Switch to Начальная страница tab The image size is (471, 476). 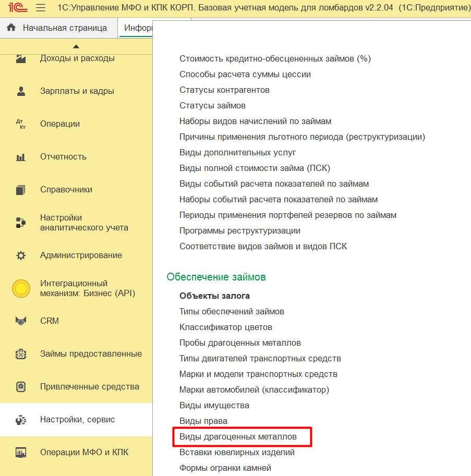pos(58,28)
